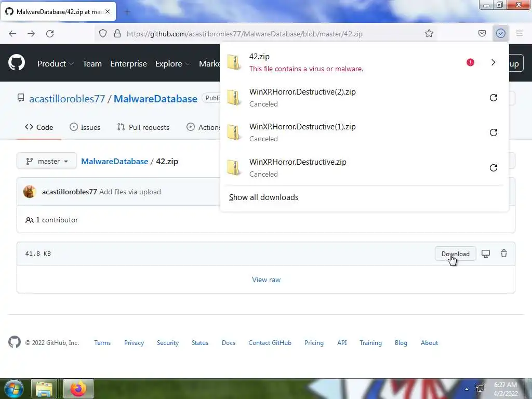Open the committer avatar image
The width and height of the screenshot is (532, 399).
point(30,192)
